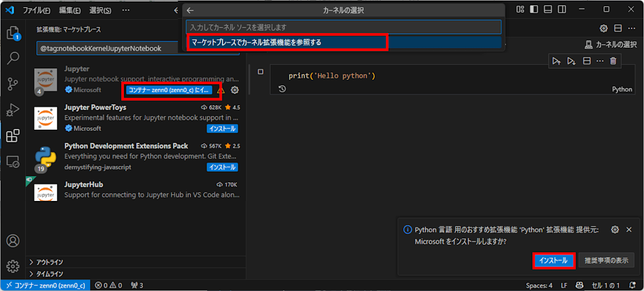Open the カーネルの選択 kernel picker

[x=610, y=44]
